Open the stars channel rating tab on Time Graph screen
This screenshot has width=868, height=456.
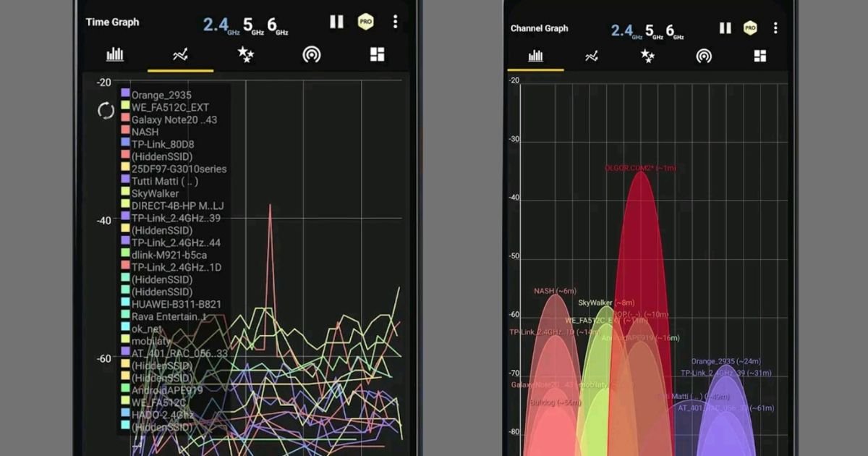click(246, 54)
